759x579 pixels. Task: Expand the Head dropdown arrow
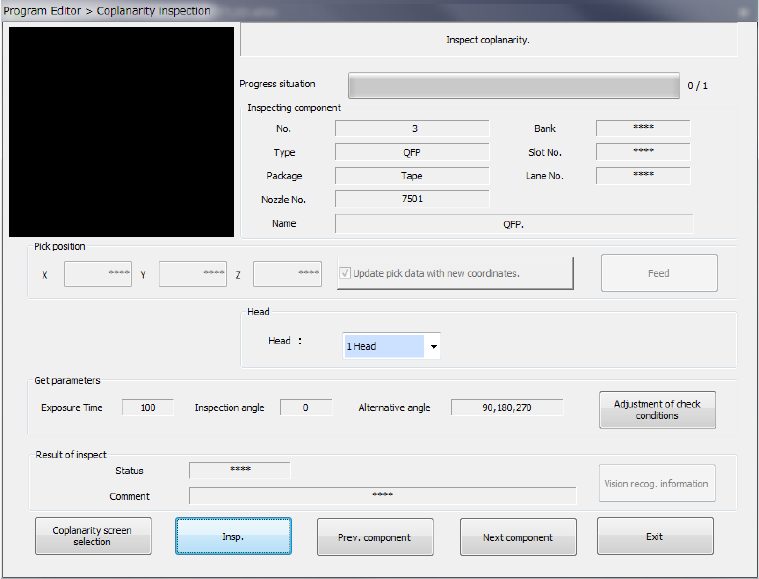pos(433,347)
